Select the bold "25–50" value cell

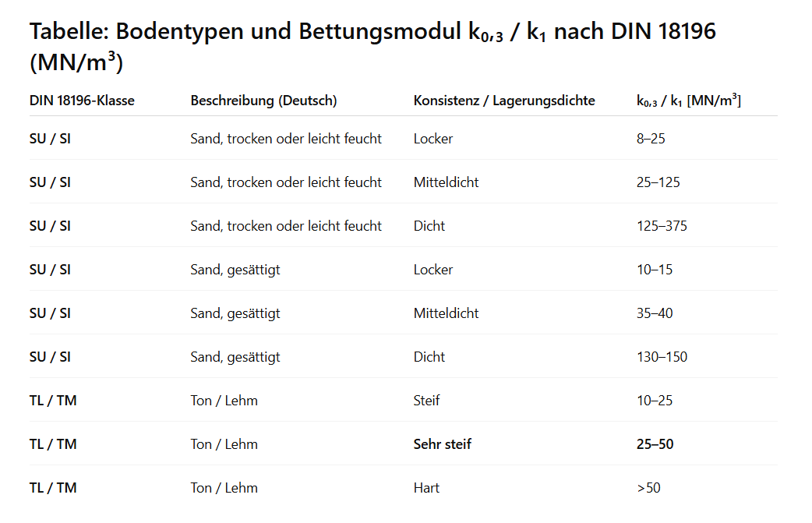tap(655, 444)
